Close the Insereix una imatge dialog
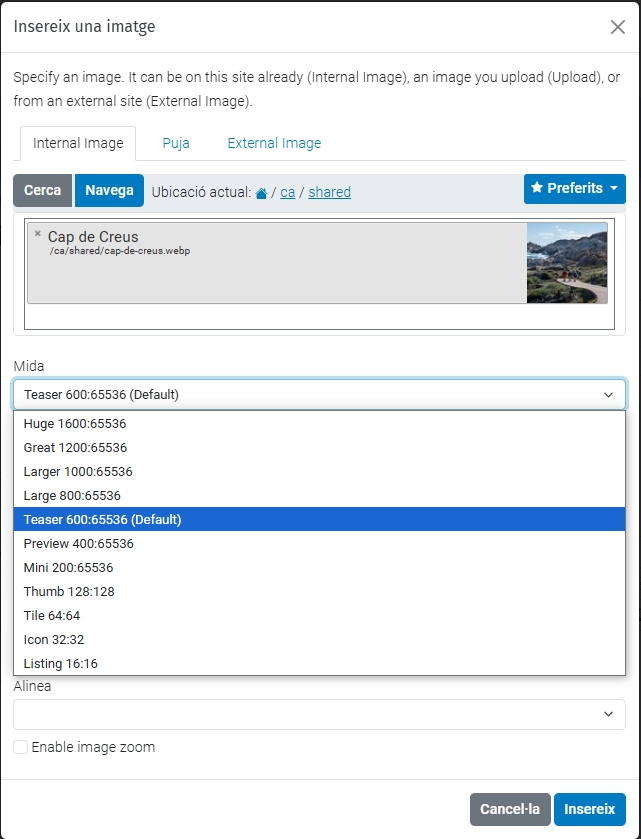The image size is (641, 839). [617, 27]
